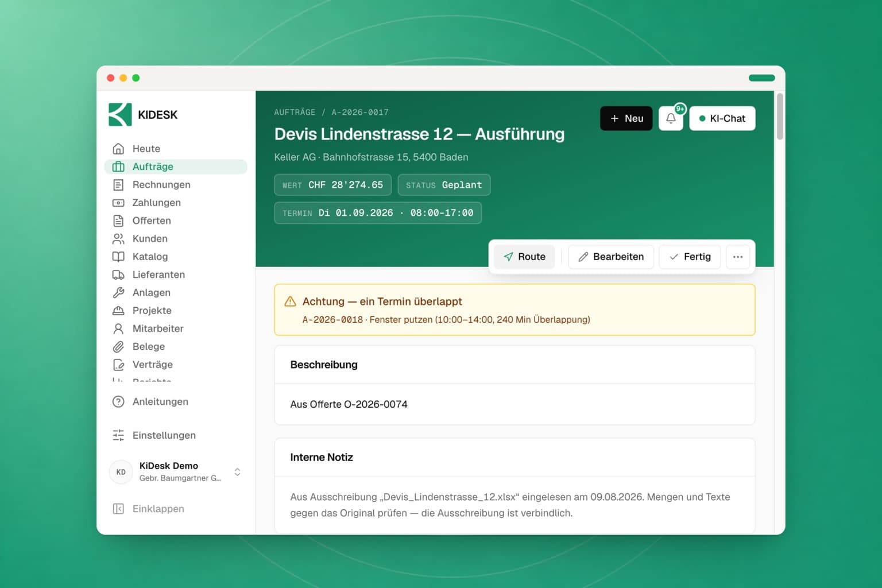The width and height of the screenshot is (882, 588).
Task: Click the WERT CHF 28'274.65 badge
Action: click(332, 185)
